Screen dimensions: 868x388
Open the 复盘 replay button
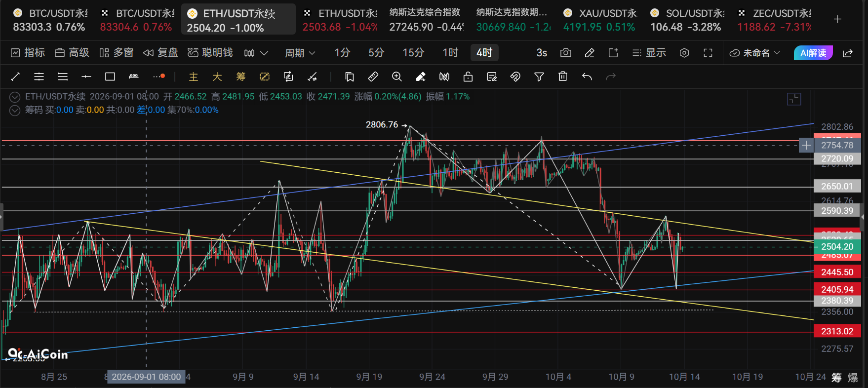[x=160, y=53]
